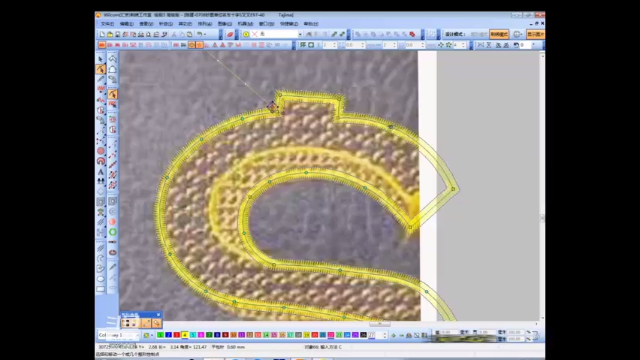The width and height of the screenshot is (640, 360).
Task: Open the last menu in the menu bar
Action: (x=311, y=24)
